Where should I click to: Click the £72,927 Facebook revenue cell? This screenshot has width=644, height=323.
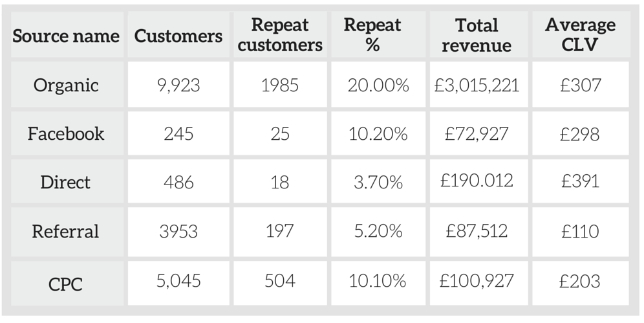[477, 134]
